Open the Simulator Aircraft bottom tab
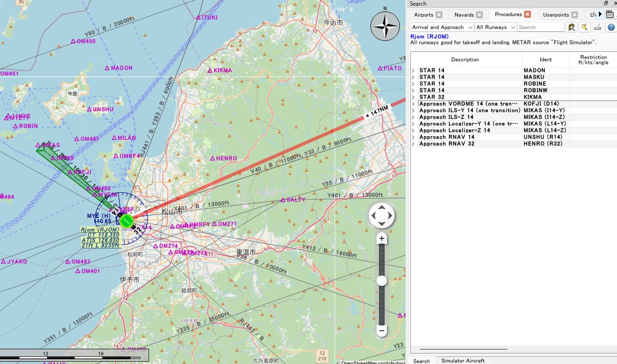Screen dimensions: 617x364 [x=462, y=361]
